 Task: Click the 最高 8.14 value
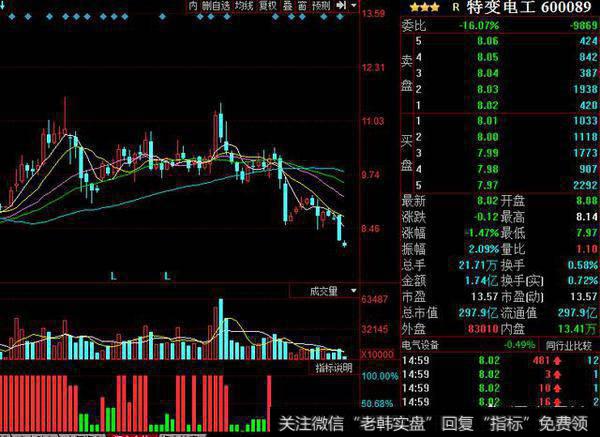[x=587, y=217]
